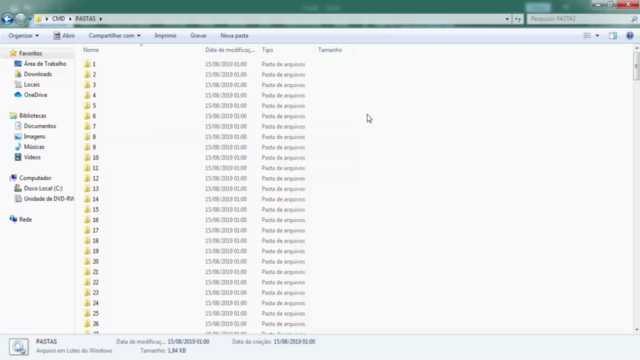Screen dimensions: 640x360
Task: Open the view options dropdown arrow
Action: pos(597,36)
